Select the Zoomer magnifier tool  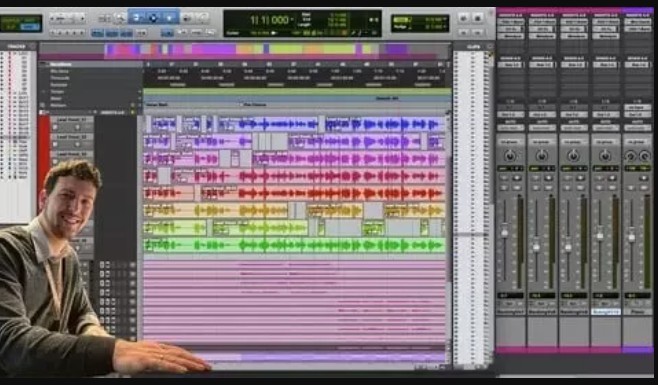coord(120,18)
